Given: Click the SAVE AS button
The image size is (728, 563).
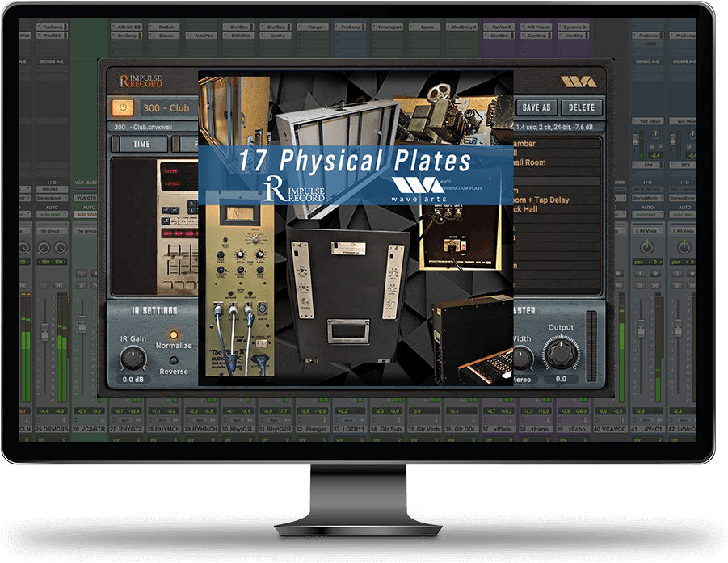Looking at the screenshot, I should click(537, 107).
